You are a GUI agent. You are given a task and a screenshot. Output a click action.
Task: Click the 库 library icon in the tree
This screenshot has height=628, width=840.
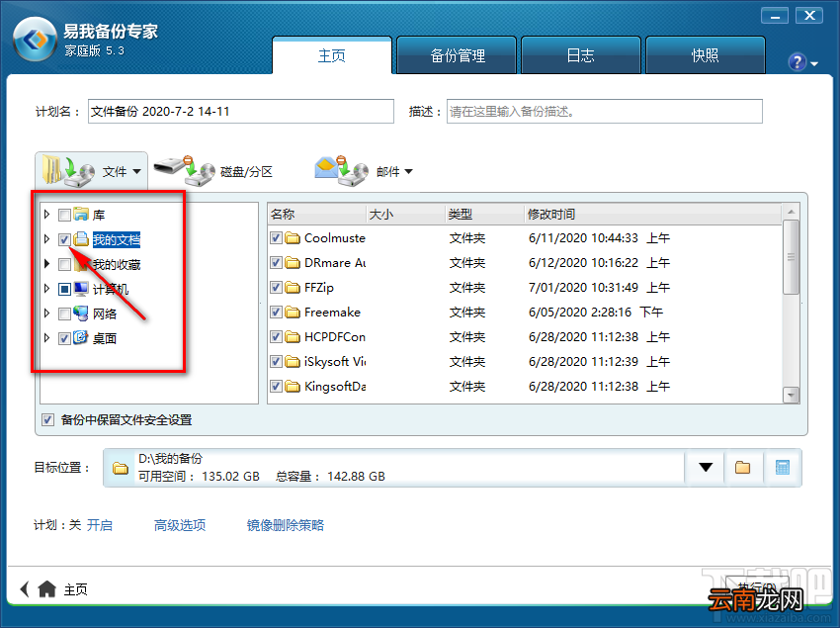pos(81,215)
